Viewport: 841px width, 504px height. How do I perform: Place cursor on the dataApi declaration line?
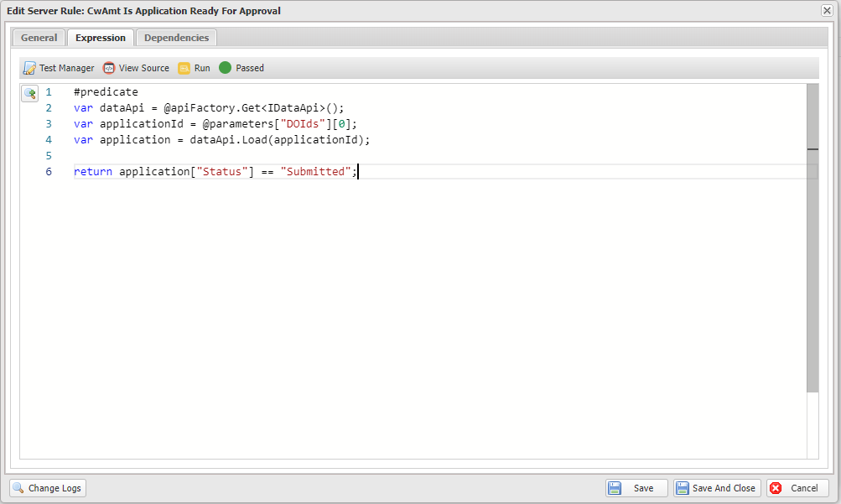click(209, 108)
